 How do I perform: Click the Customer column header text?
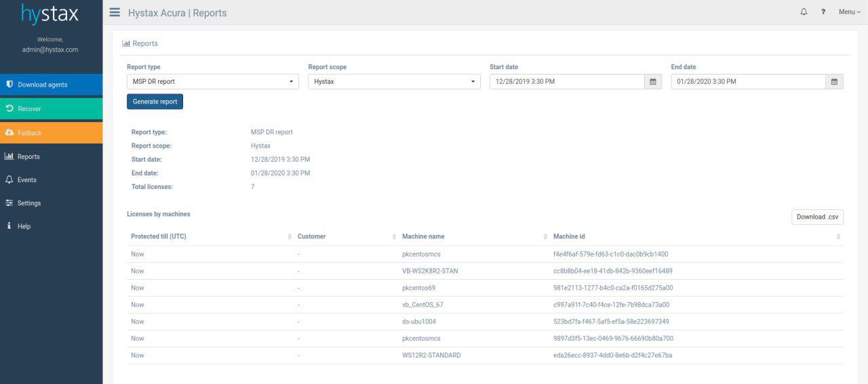coord(311,236)
